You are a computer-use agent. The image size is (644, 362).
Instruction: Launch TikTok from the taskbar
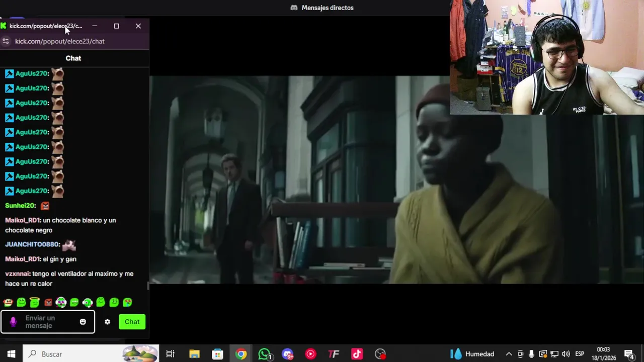(357, 354)
